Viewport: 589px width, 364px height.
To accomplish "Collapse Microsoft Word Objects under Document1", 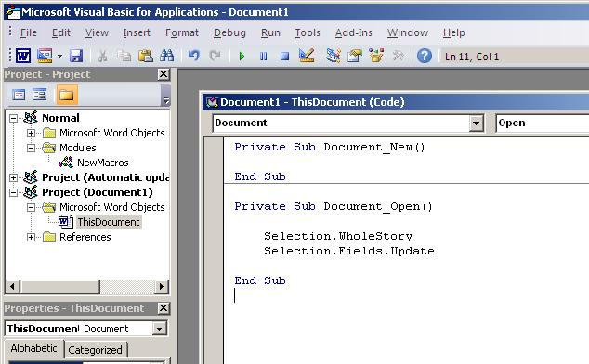I will (x=31, y=207).
